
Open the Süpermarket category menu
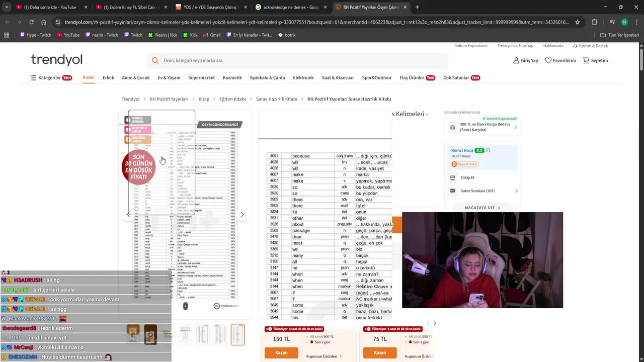click(x=201, y=78)
